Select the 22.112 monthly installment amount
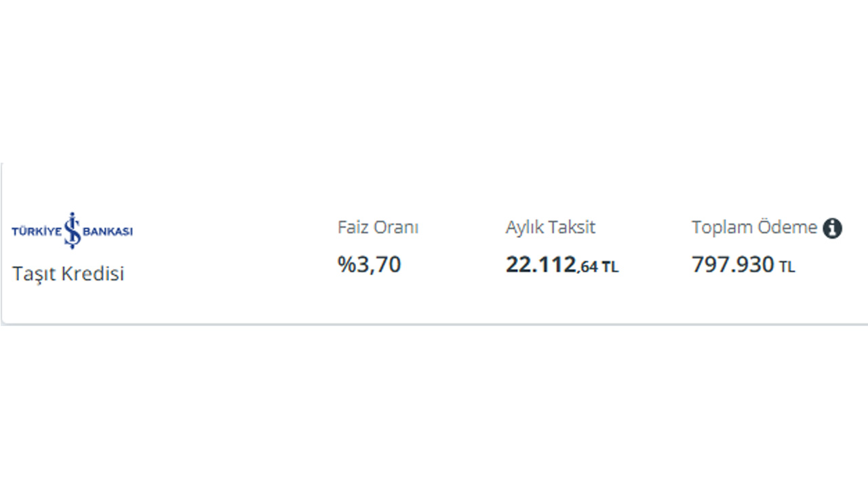Image resolution: width=868 pixels, height=488 pixels. [x=540, y=265]
